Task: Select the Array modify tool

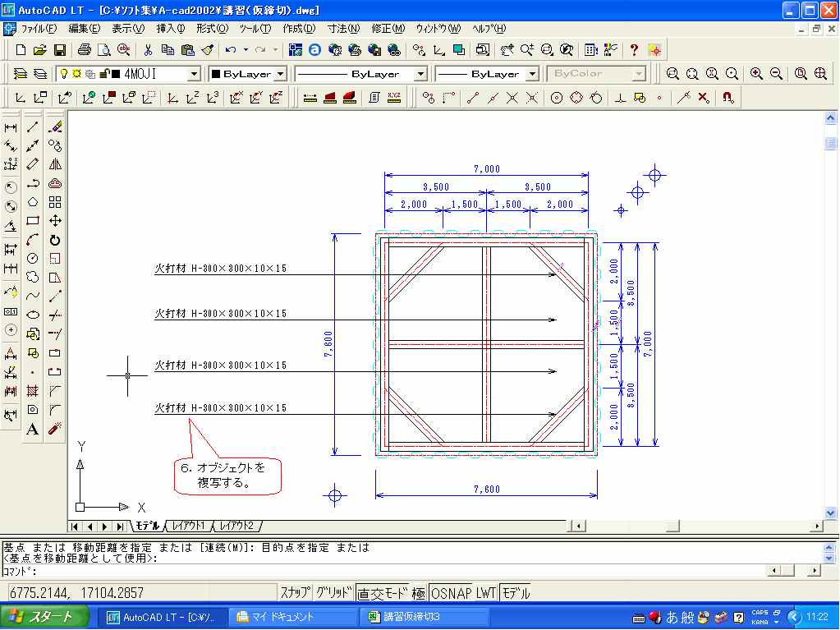Action: (55, 202)
